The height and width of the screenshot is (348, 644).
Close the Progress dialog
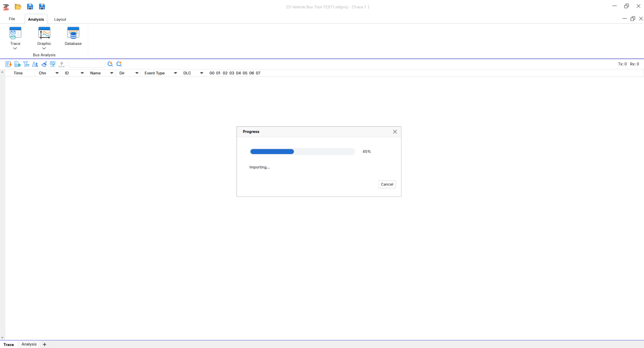[x=395, y=131]
